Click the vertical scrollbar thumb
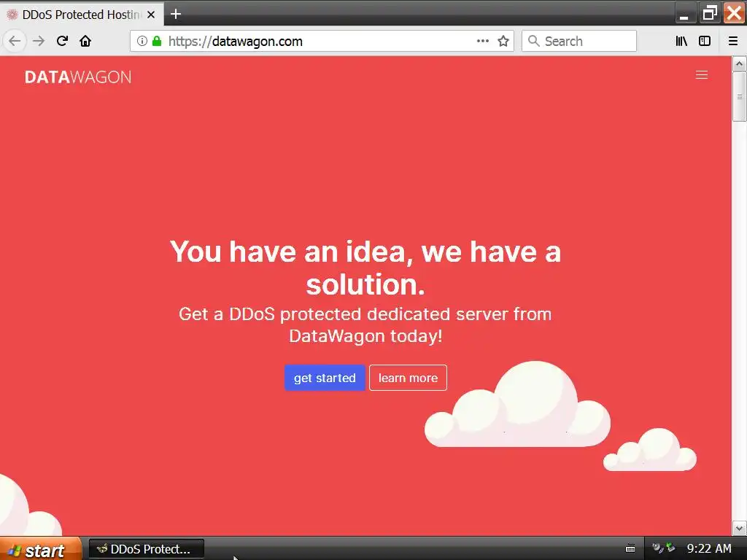Image resolution: width=747 pixels, height=560 pixels. pyautogui.click(x=739, y=97)
